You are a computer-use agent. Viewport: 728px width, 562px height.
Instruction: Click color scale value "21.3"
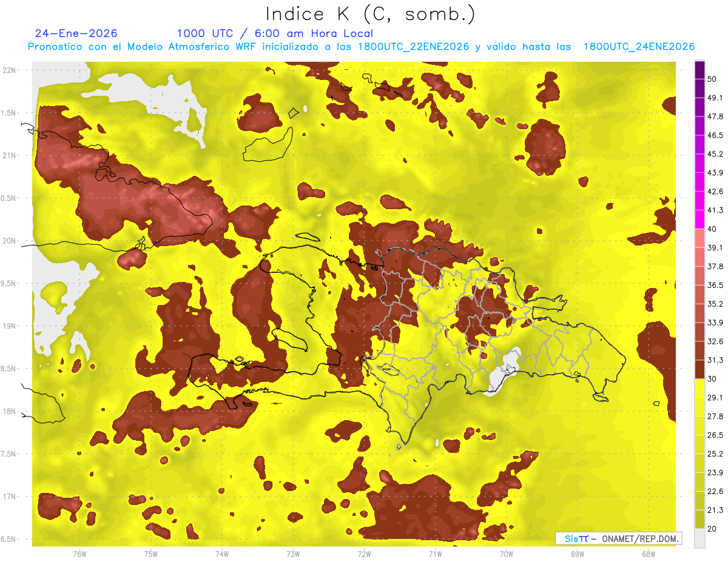click(x=715, y=510)
